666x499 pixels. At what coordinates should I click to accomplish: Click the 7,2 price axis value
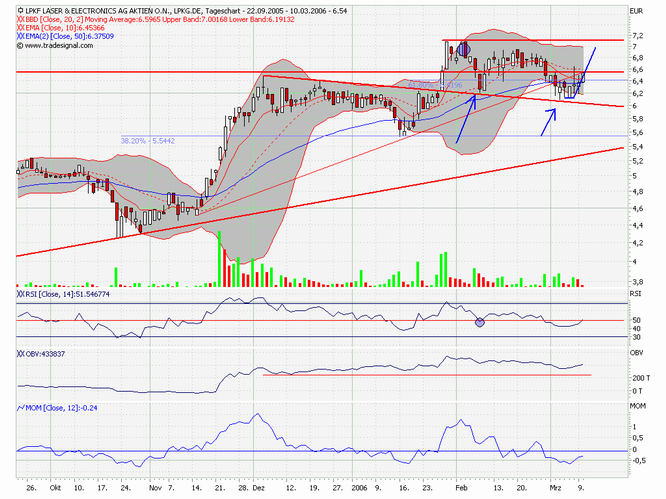(x=638, y=35)
